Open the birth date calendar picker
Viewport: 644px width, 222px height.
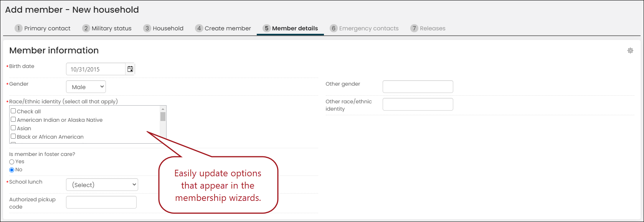(130, 69)
